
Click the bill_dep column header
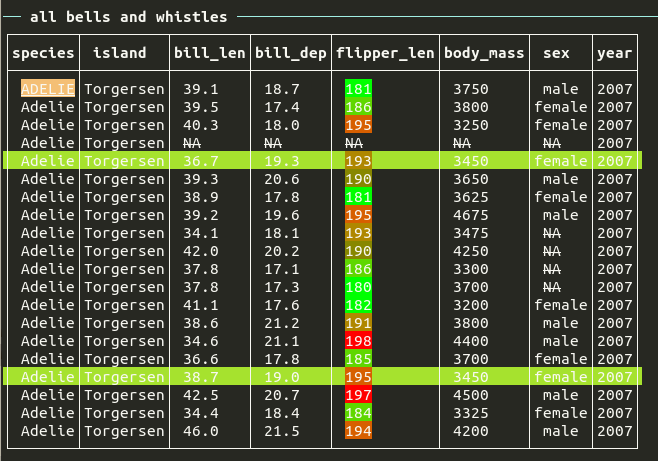coord(289,53)
